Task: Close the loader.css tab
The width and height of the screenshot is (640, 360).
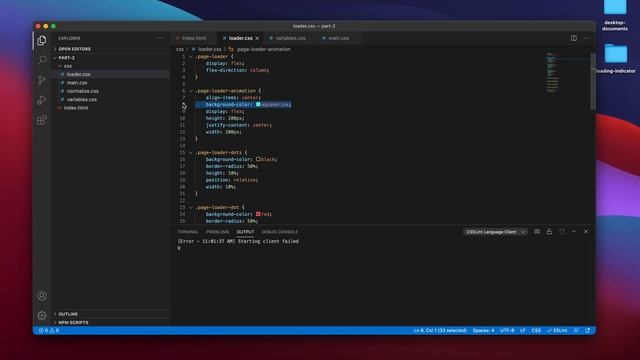Action: (x=257, y=38)
